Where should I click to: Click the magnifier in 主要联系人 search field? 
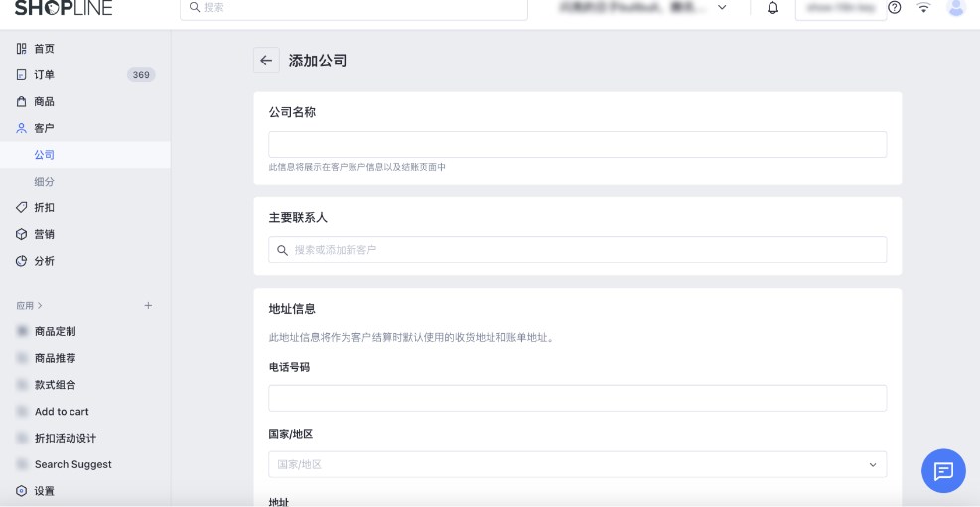coord(283,250)
